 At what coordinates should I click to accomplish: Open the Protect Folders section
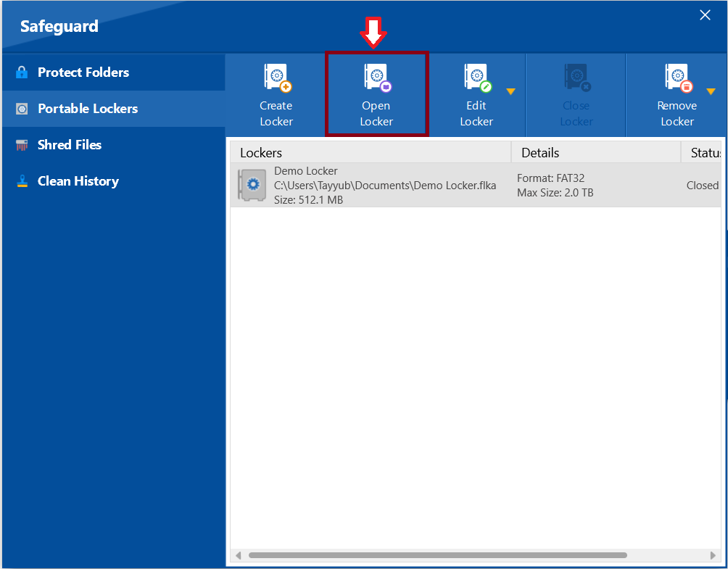(114, 72)
